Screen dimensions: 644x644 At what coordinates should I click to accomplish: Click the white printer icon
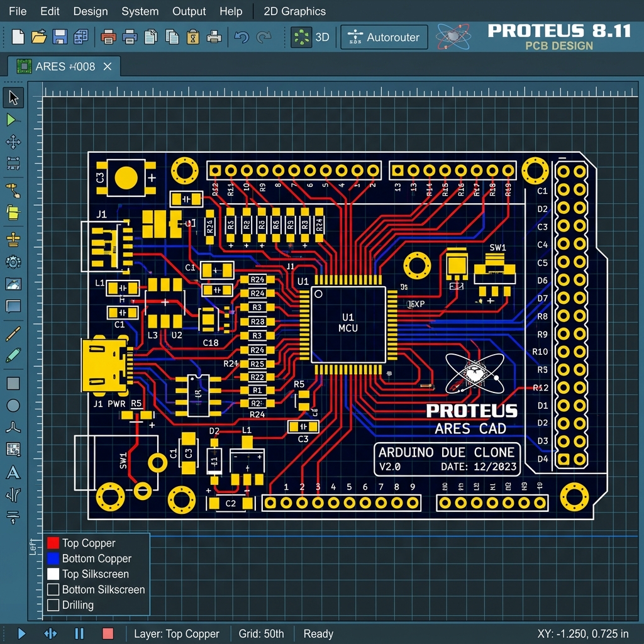point(214,37)
